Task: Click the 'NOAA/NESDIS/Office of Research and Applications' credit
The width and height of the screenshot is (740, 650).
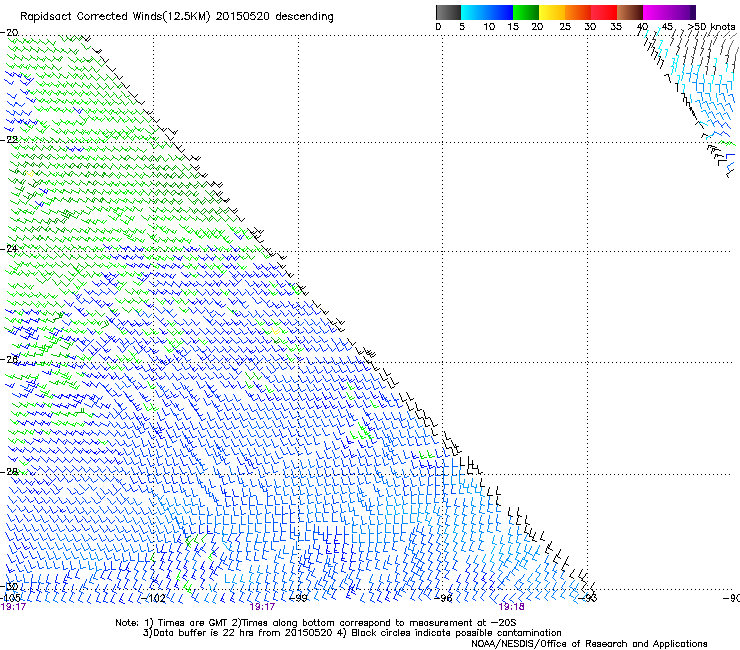Action: (589, 644)
